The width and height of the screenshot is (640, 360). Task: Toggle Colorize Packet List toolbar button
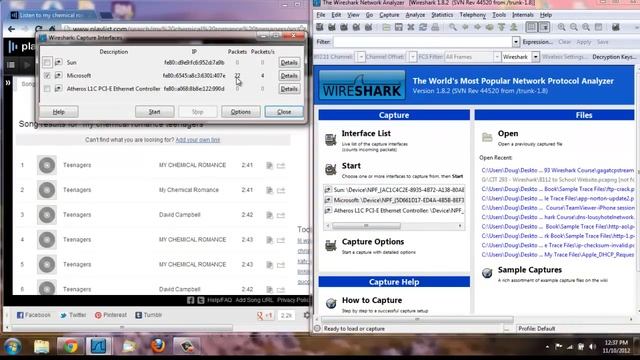531,27
